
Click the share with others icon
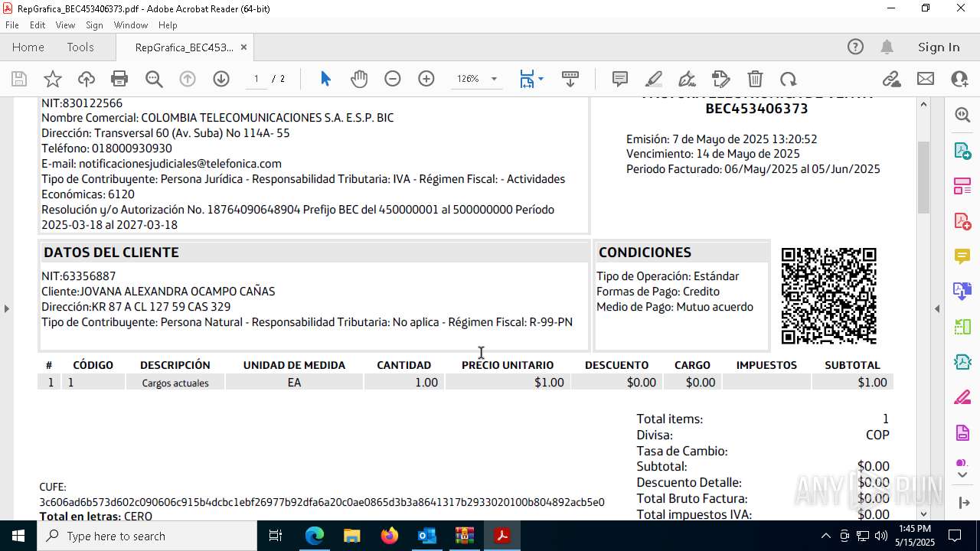(959, 79)
